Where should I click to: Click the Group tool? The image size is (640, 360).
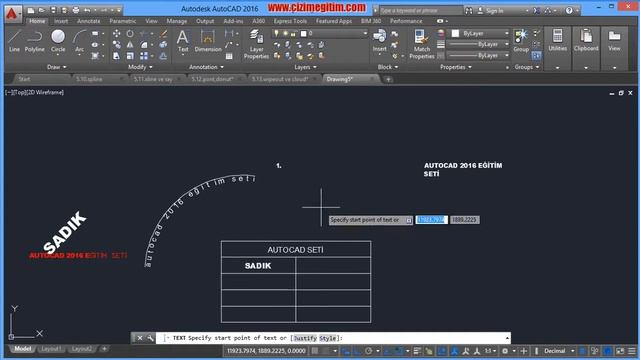[521, 41]
